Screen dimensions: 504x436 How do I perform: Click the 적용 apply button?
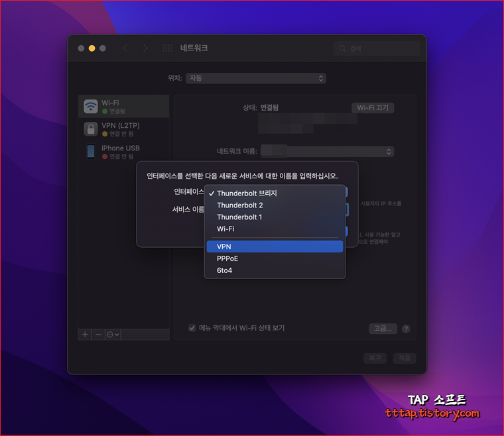coord(405,358)
